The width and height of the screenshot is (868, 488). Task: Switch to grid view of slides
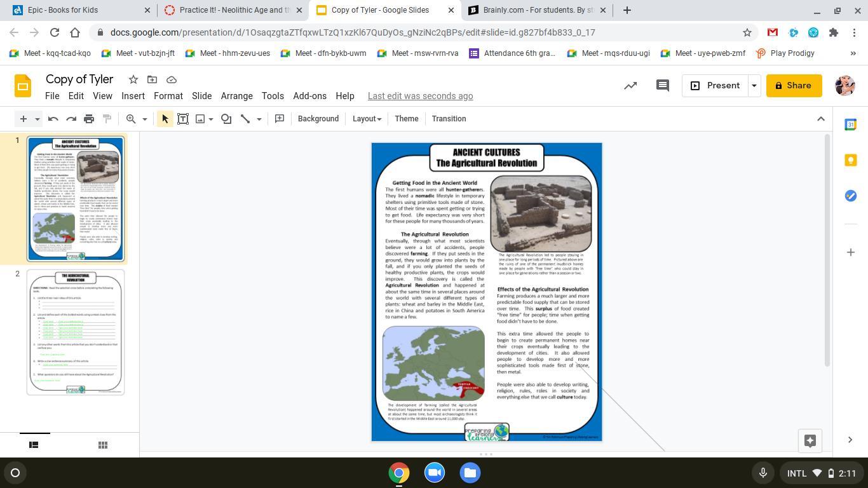point(102,445)
